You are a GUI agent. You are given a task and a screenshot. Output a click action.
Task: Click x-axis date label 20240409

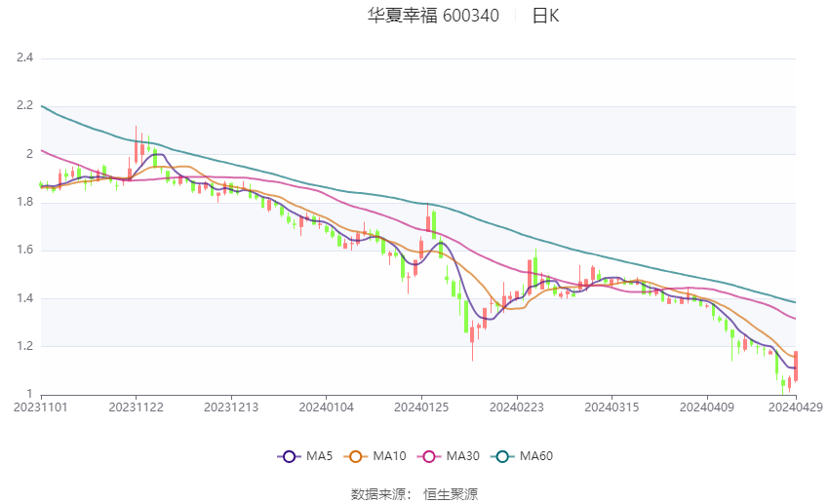pyautogui.click(x=707, y=407)
